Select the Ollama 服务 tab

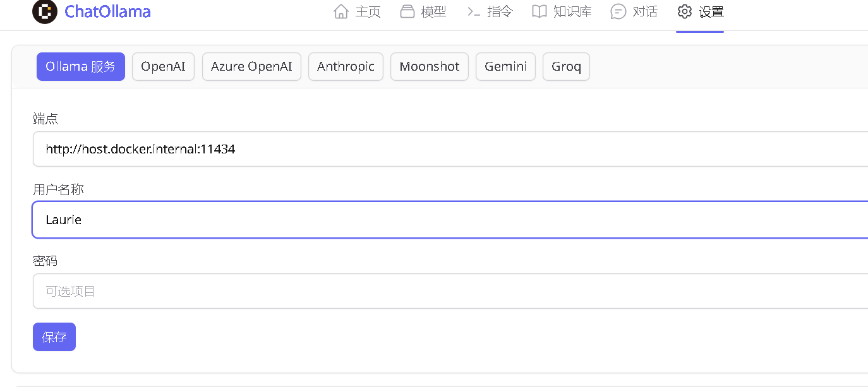(x=80, y=66)
